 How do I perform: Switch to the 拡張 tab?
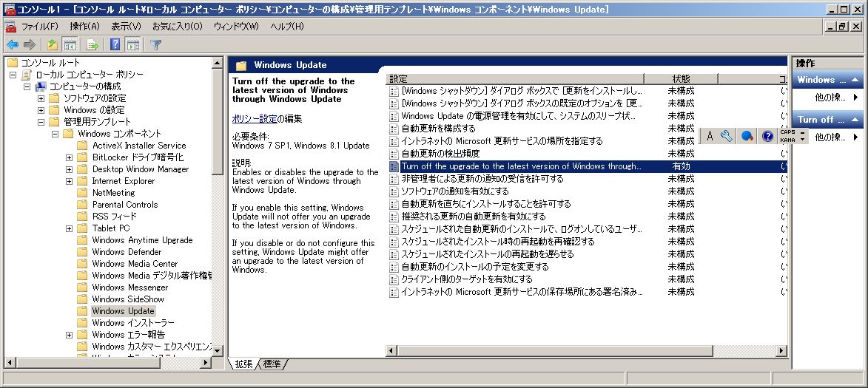point(243,364)
